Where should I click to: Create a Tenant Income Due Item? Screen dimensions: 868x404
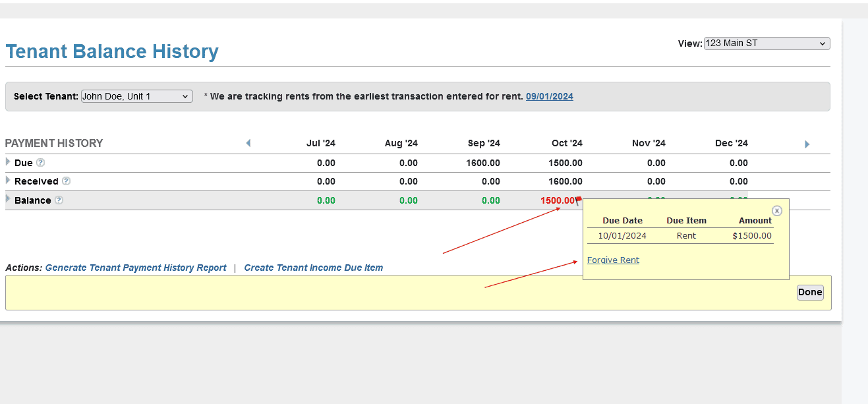(x=313, y=268)
